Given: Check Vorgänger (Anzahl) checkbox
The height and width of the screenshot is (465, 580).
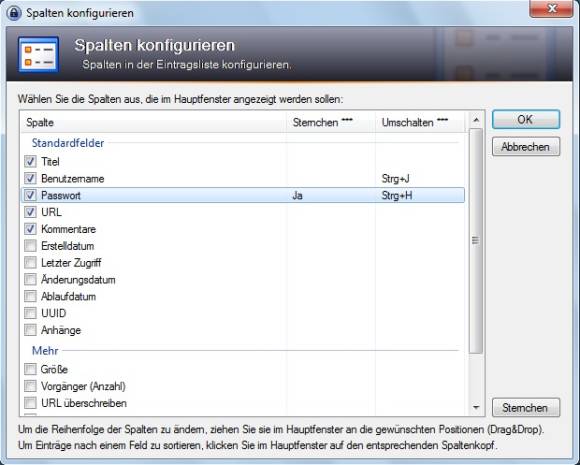Looking at the screenshot, I should point(30,386).
